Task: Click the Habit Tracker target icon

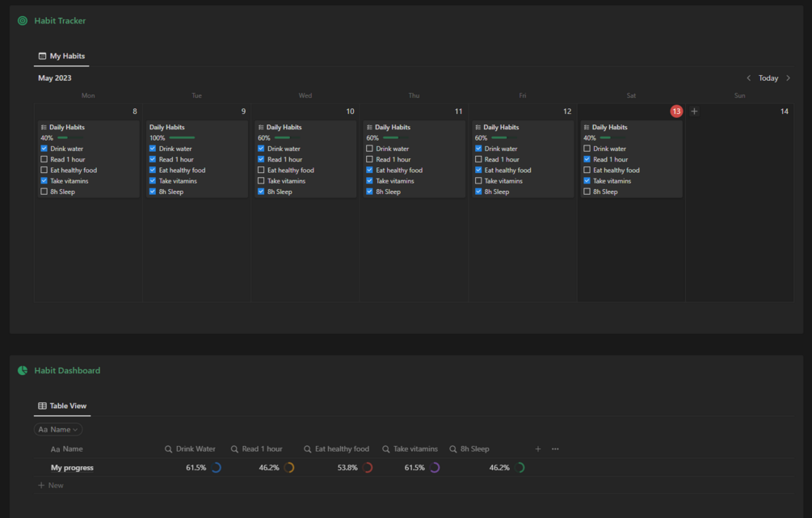Action: 23,21
